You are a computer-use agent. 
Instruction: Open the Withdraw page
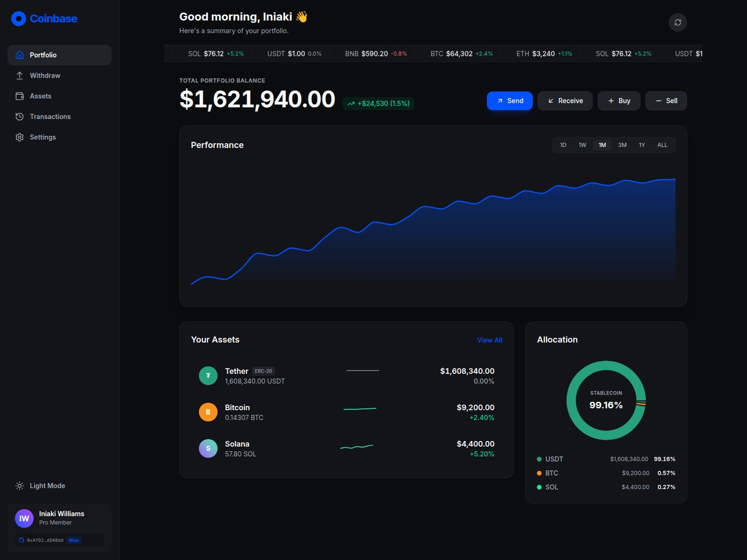(59, 76)
